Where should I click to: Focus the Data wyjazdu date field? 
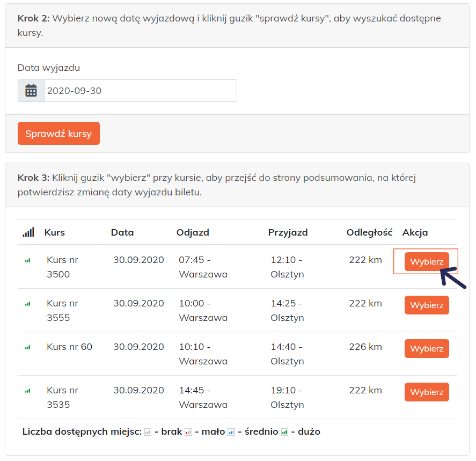coord(141,91)
